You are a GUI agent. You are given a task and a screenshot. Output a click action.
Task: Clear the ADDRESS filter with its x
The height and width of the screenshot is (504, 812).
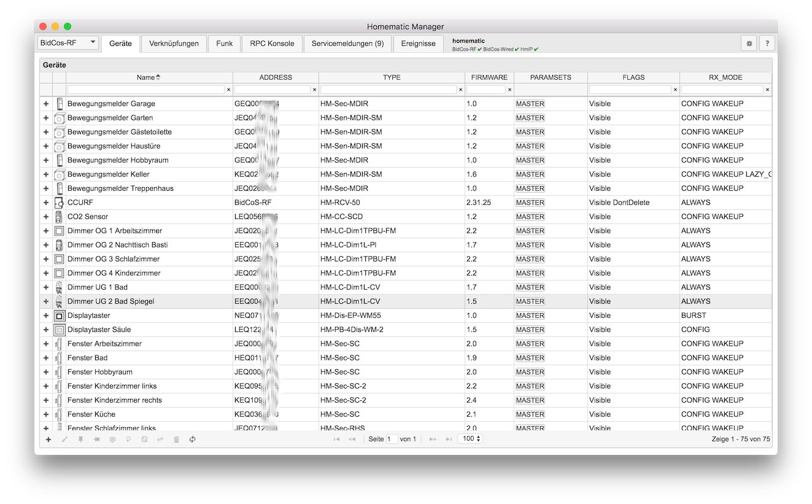click(315, 90)
